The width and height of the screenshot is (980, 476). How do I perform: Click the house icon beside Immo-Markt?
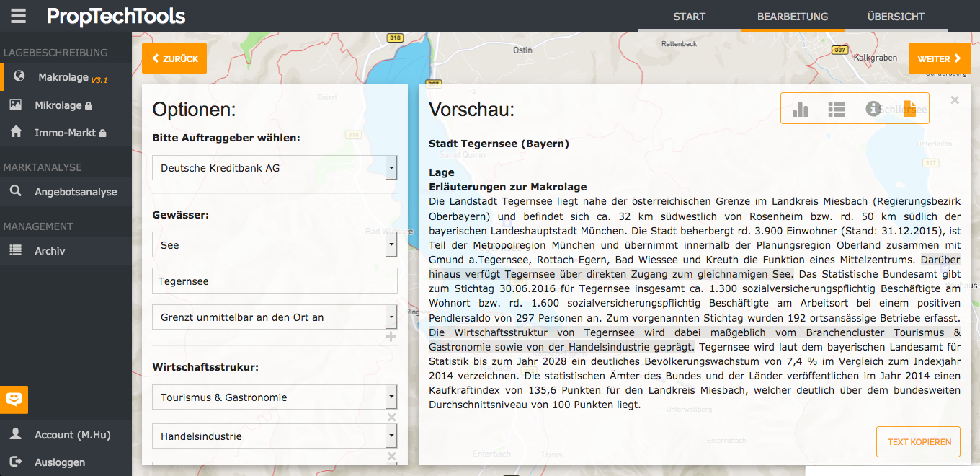15,132
